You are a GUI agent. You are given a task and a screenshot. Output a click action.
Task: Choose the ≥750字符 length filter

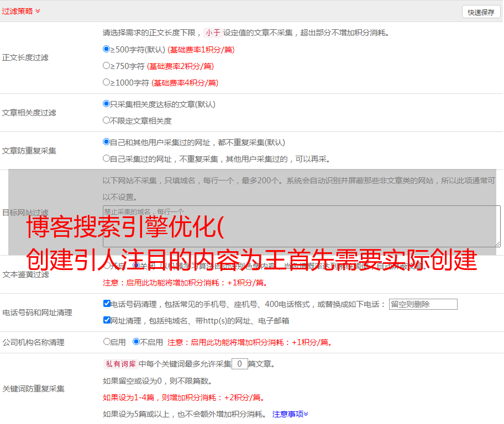(107, 66)
